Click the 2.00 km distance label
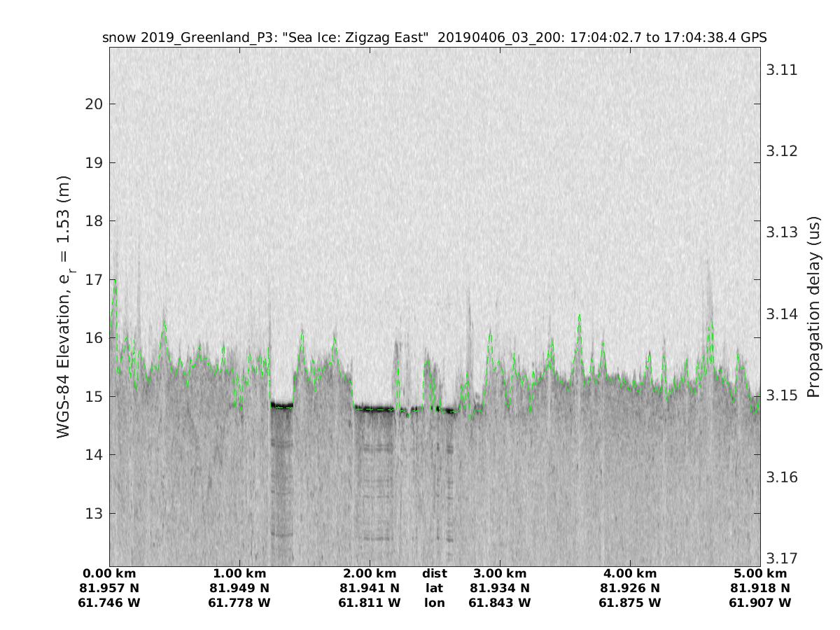The height and width of the screenshot is (630, 840). (x=370, y=574)
